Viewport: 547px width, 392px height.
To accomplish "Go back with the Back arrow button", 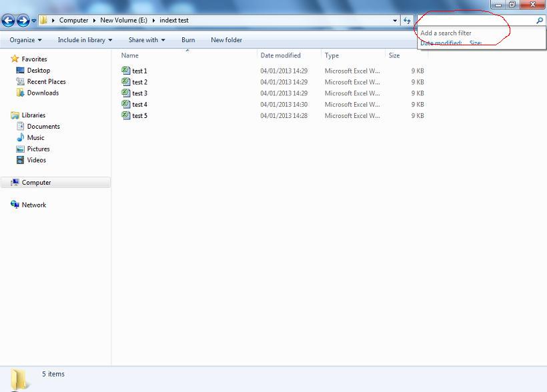I will [x=8, y=21].
